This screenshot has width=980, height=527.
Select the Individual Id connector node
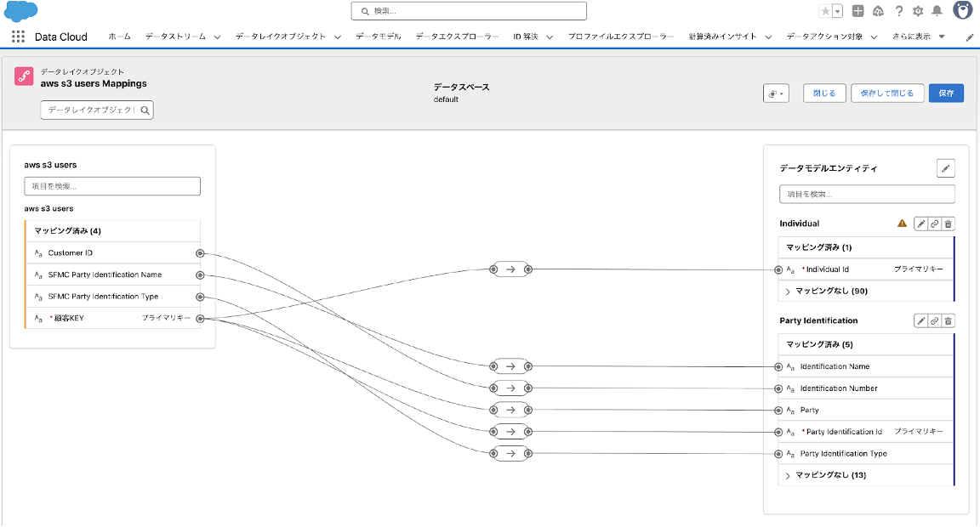click(x=778, y=269)
